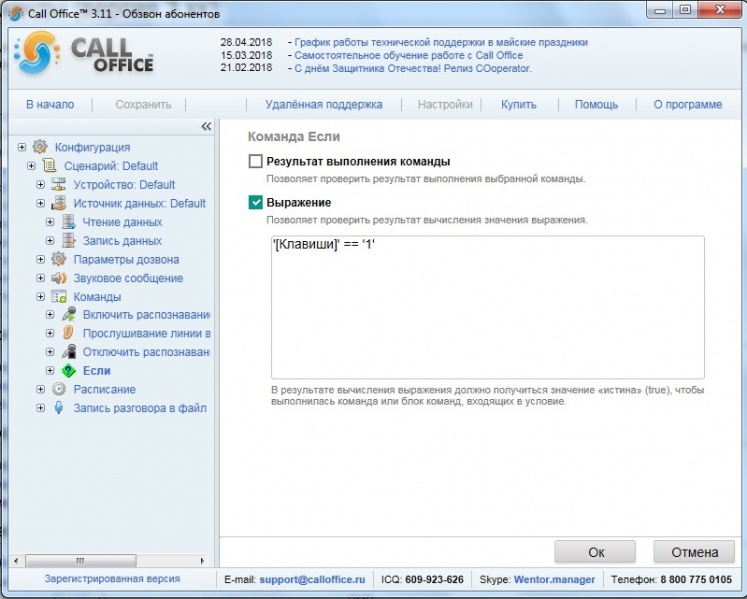Image resolution: width=747 pixels, height=599 pixels.
Task: Click the Сценарий: Default scroll icon
Action: click(49, 165)
